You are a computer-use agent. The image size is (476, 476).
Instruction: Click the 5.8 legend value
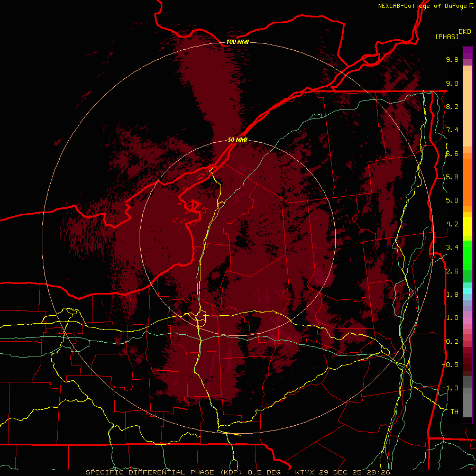click(452, 177)
